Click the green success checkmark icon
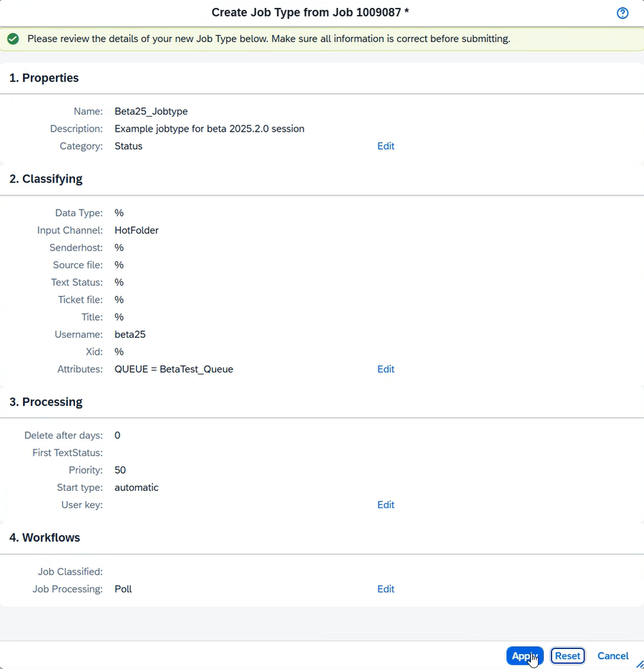This screenshot has width=644, height=669. pyautogui.click(x=13, y=39)
